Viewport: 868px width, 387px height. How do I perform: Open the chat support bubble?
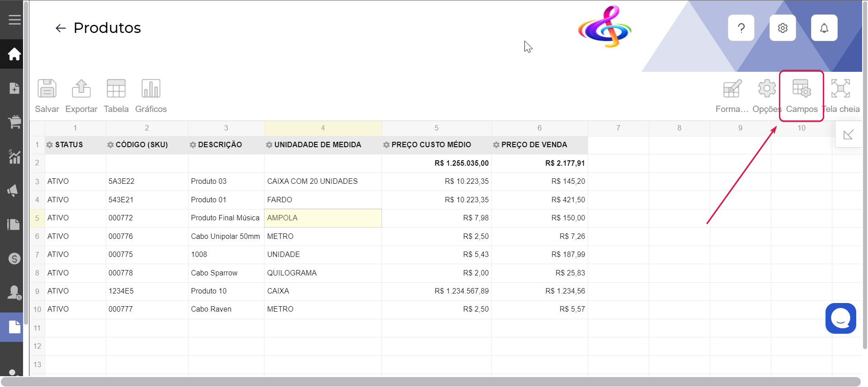click(840, 318)
